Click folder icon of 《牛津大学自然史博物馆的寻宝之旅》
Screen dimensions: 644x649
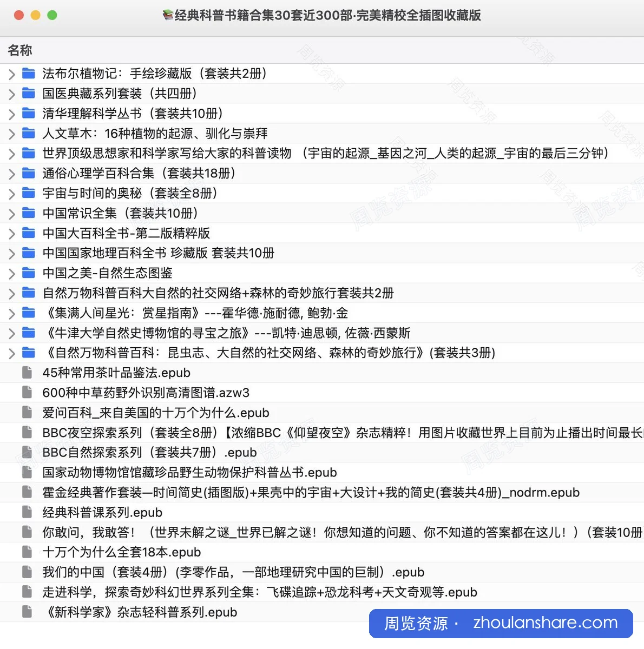click(28, 333)
